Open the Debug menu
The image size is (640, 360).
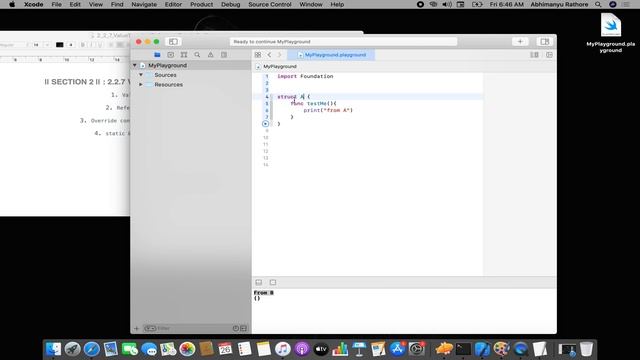tap(231, 4)
